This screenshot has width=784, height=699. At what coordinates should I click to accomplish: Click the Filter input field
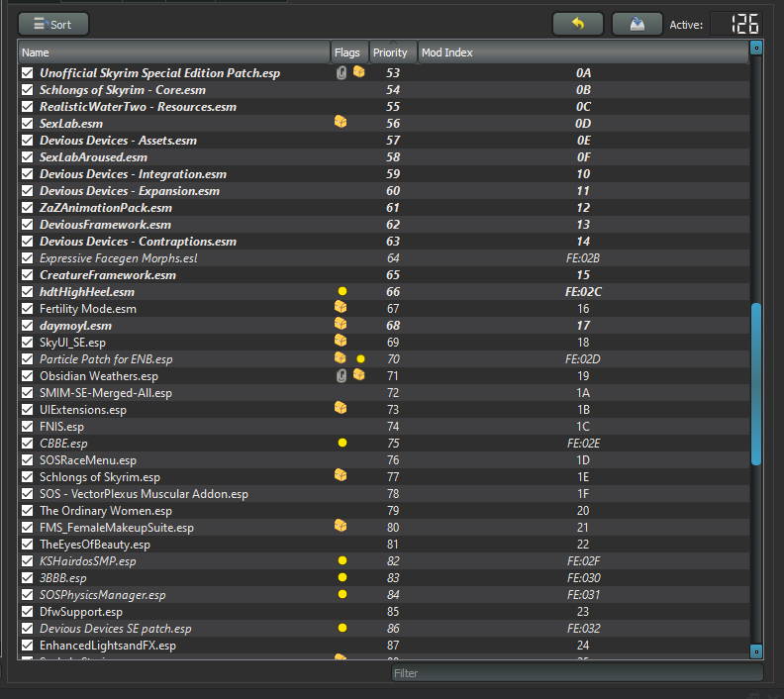(x=577, y=673)
